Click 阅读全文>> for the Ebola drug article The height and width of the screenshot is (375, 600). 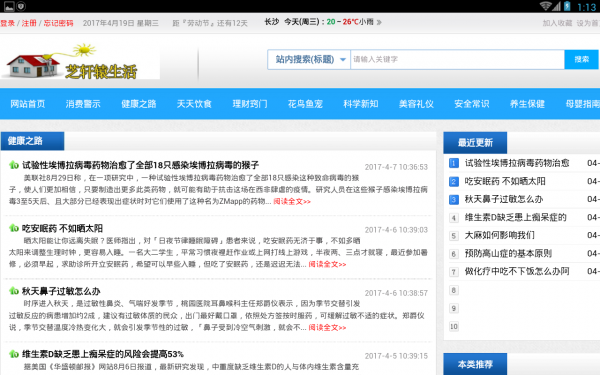[x=292, y=201]
